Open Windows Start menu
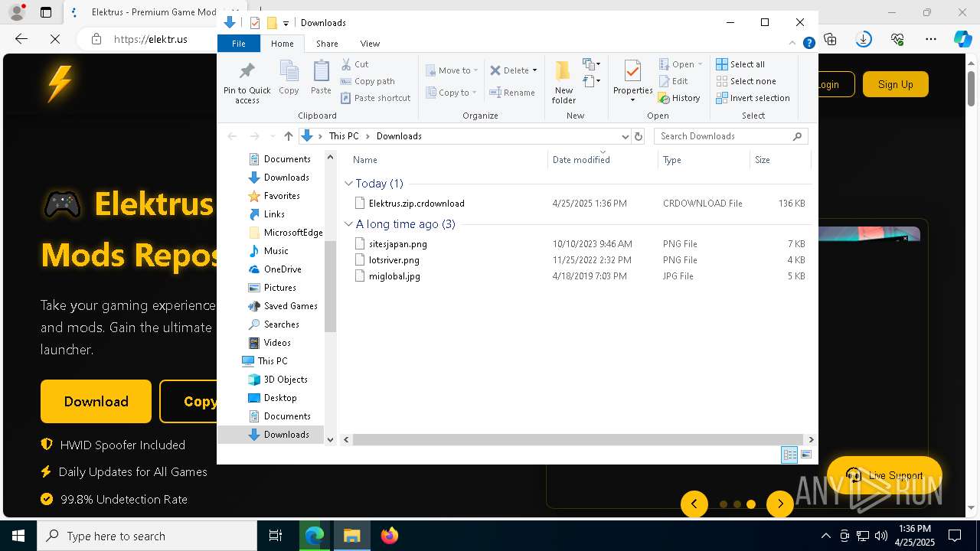The width and height of the screenshot is (980, 551). pyautogui.click(x=18, y=536)
